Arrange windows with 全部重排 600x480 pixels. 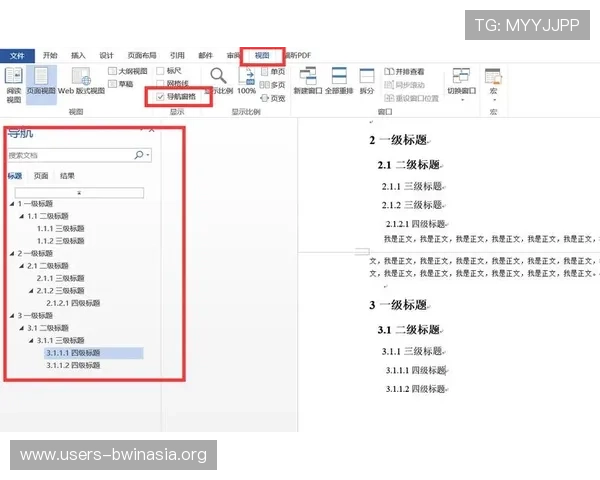(339, 81)
